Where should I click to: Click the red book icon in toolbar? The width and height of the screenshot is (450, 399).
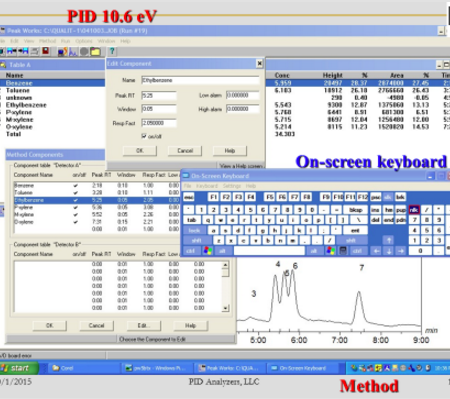46,51
